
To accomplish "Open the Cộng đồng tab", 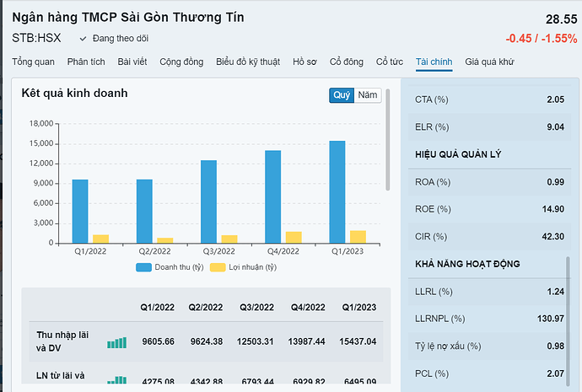I will click(181, 62).
